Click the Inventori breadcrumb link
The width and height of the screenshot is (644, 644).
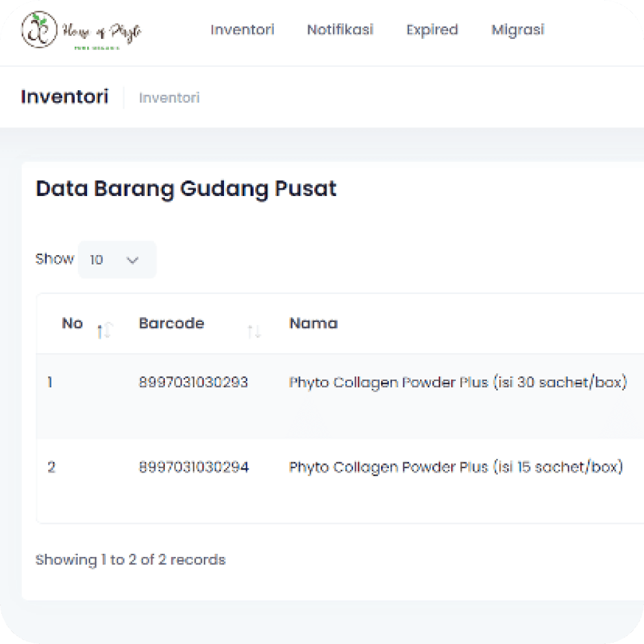pos(169,98)
